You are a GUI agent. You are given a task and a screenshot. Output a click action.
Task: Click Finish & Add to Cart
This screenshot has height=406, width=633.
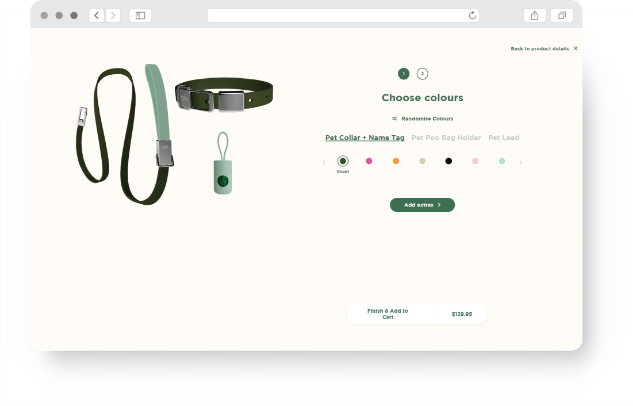point(388,314)
